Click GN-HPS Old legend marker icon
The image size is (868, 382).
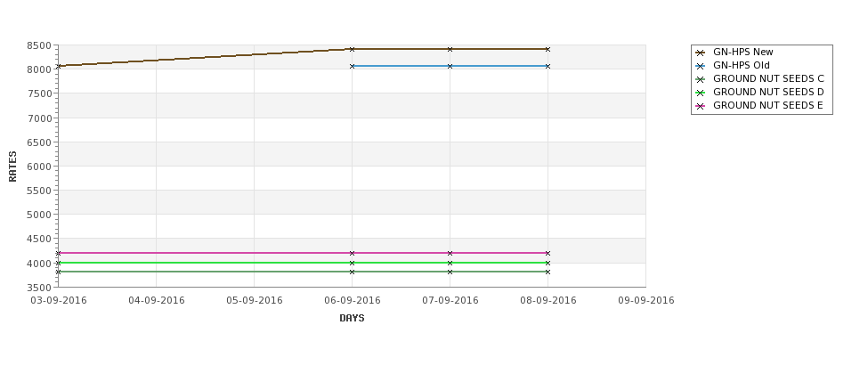point(701,66)
